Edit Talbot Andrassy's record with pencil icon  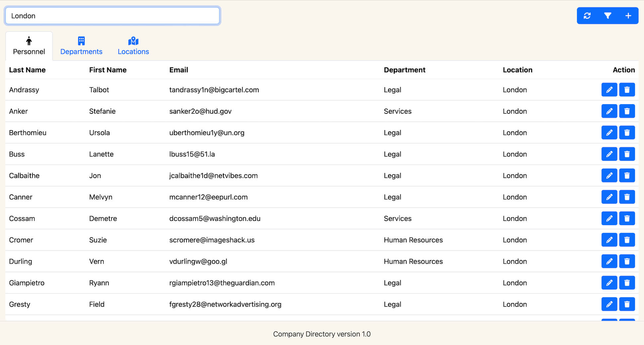pyautogui.click(x=609, y=90)
